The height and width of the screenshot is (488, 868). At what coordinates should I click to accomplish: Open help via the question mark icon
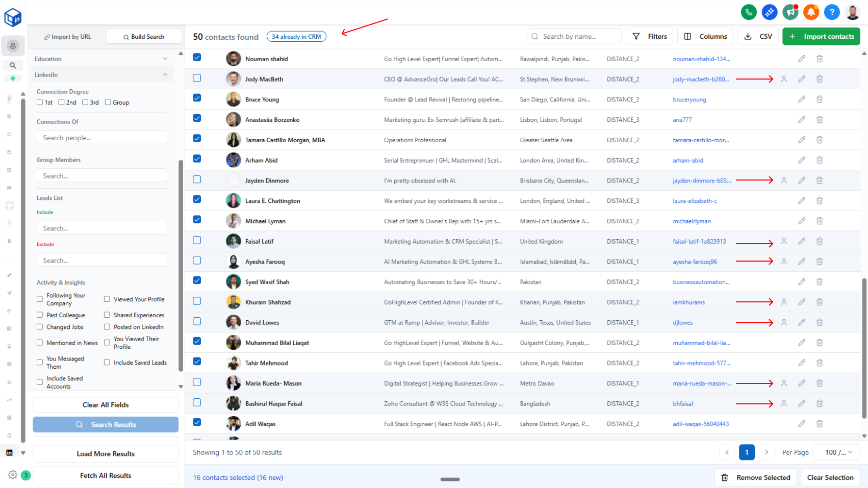point(832,12)
